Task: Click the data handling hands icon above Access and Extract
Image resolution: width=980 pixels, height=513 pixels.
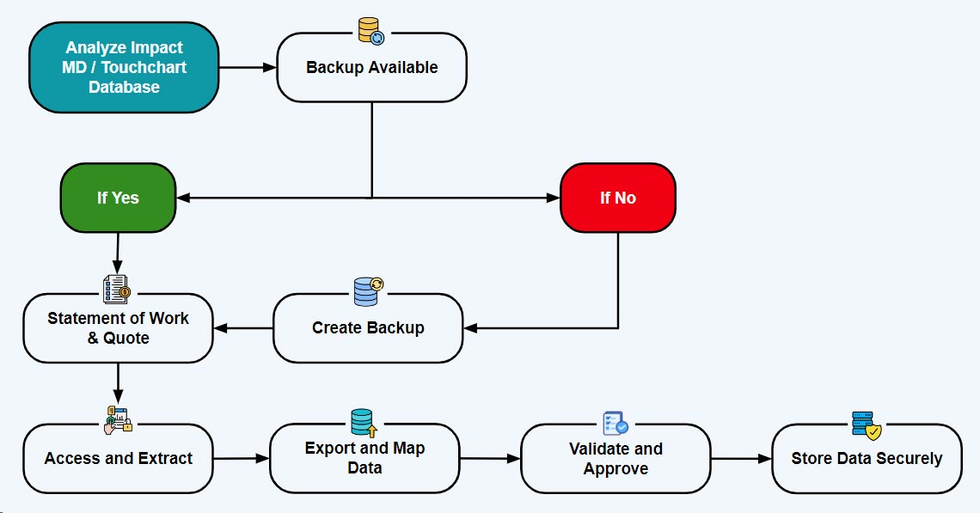Action: tap(118, 419)
